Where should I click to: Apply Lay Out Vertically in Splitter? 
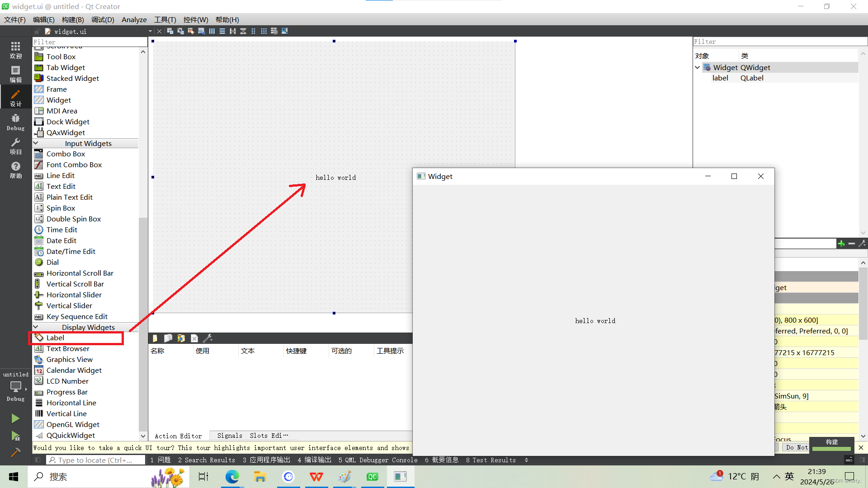[243, 31]
